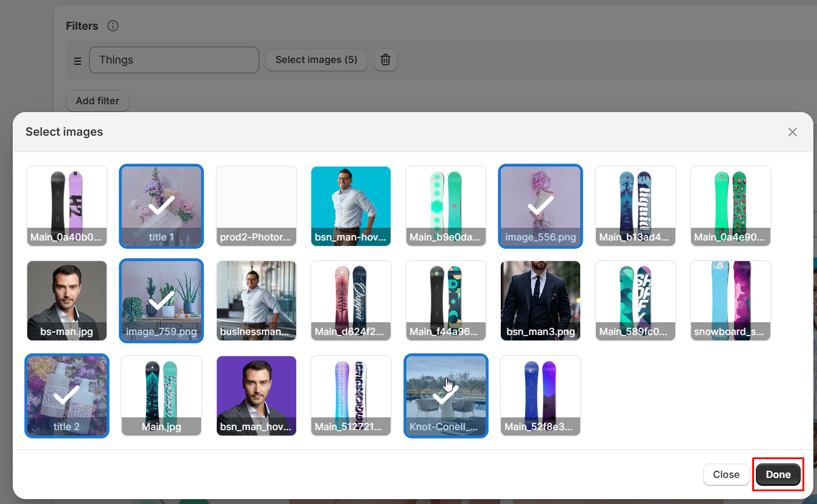Deselect the title 1 image
Image resolution: width=817 pixels, height=504 pixels.
162,206
